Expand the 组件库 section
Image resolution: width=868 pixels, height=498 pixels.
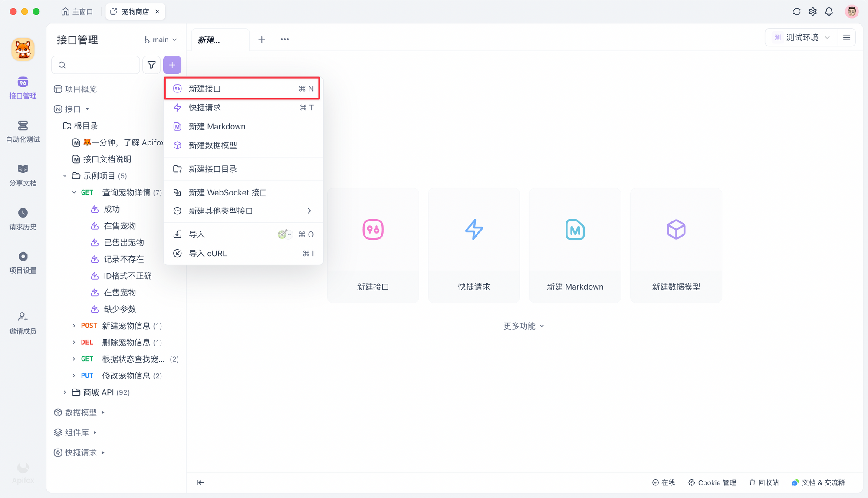95,432
